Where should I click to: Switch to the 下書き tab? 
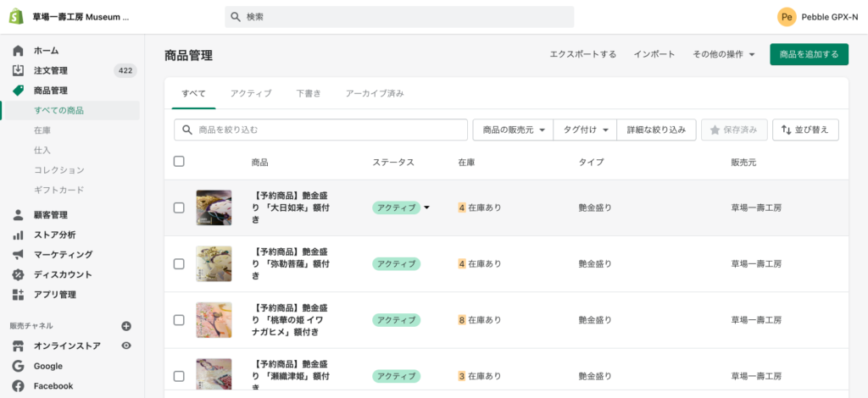[x=309, y=93]
